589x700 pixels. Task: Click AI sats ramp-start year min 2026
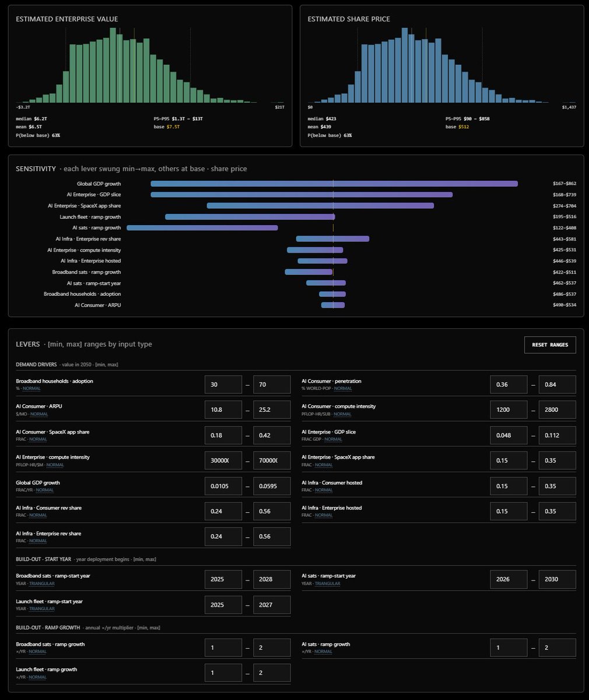(x=509, y=579)
